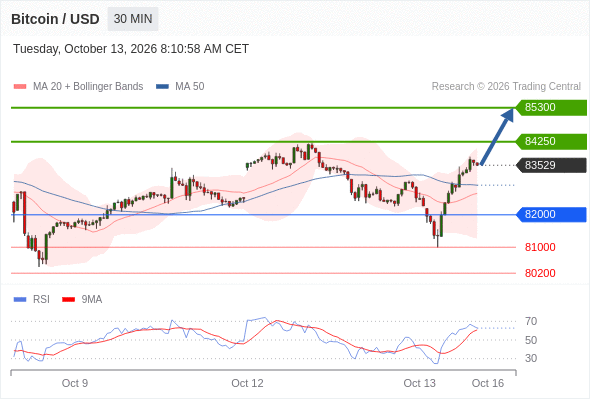This screenshot has width=590, height=400.
Task: Click the Oct 16 date axis label
Action: [488, 383]
